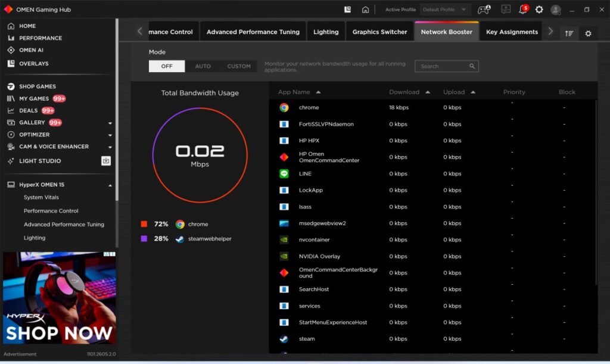Click the orange chrome legend swatch
This screenshot has height=364, width=610.
[x=144, y=224]
